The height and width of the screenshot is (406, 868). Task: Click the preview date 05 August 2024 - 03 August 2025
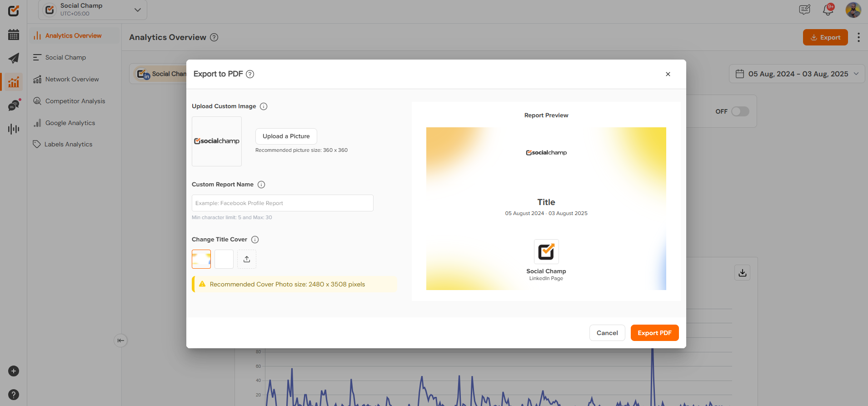click(546, 214)
